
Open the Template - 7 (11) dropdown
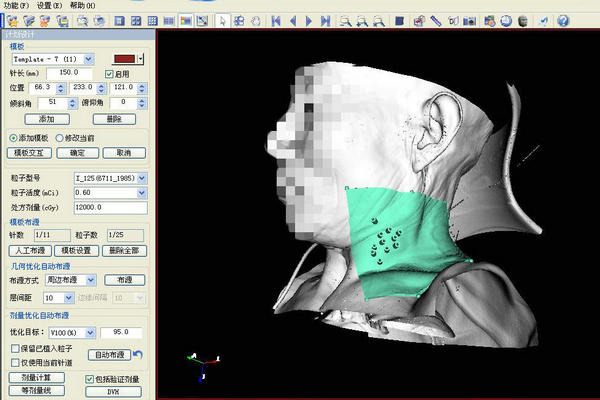click(x=89, y=59)
